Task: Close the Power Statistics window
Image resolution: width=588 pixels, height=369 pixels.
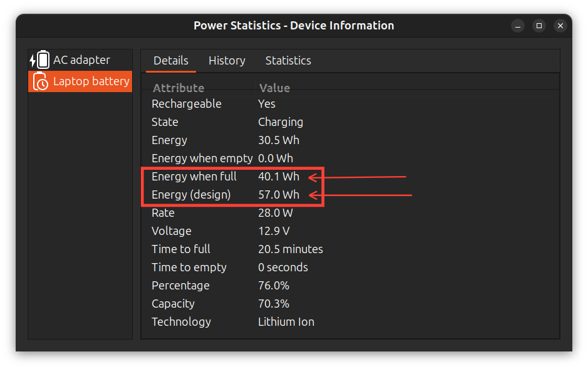Action: [x=560, y=26]
